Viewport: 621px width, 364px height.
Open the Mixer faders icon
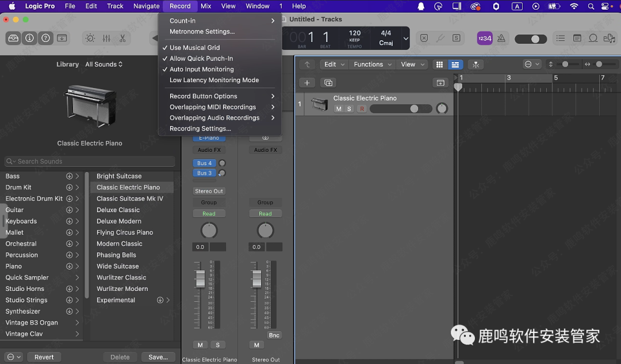tap(106, 39)
